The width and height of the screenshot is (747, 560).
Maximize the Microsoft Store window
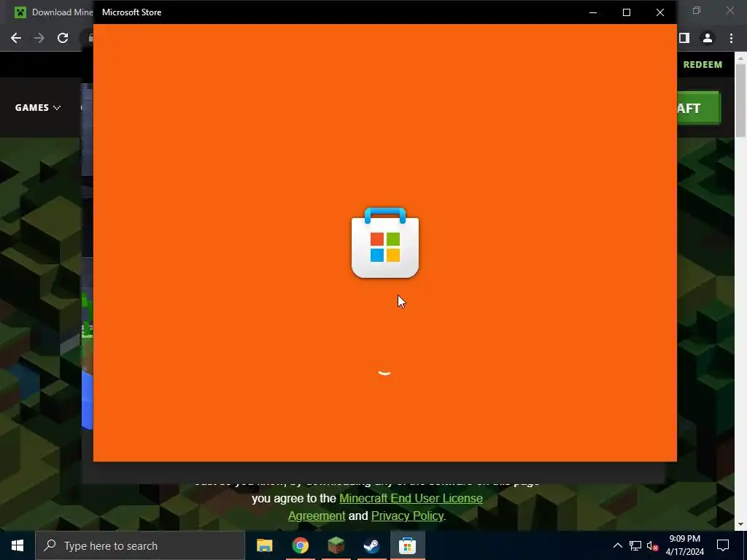pos(627,12)
